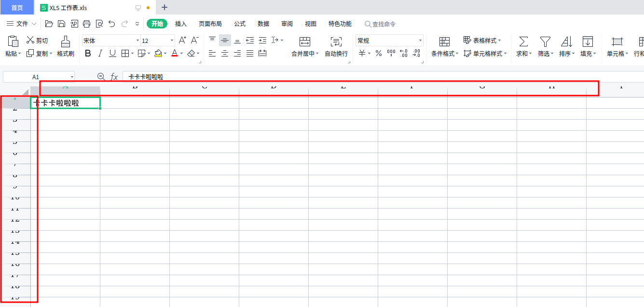The height and width of the screenshot is (307, 644).
Task: Open print preview icon
Action: tap(99, 24)
